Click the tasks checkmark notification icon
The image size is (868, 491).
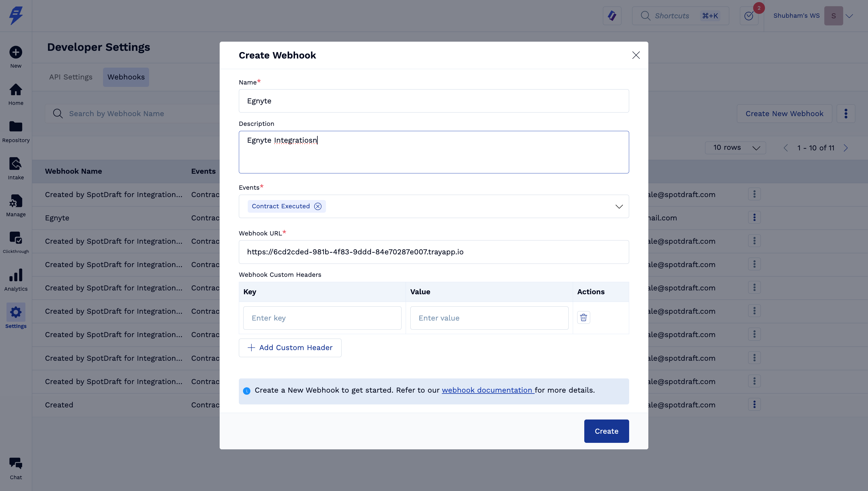point(749,16)
